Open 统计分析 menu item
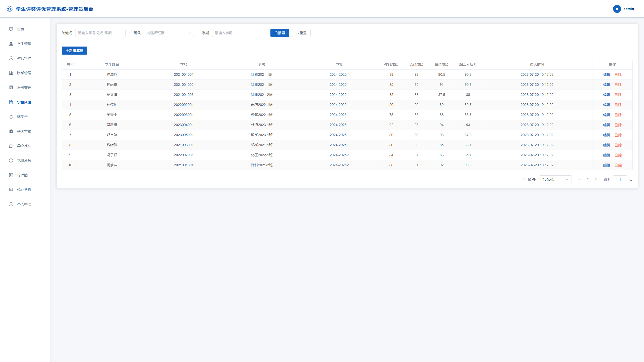The width and height of the screenshot is (644, 362). click(x=25, y=190)
